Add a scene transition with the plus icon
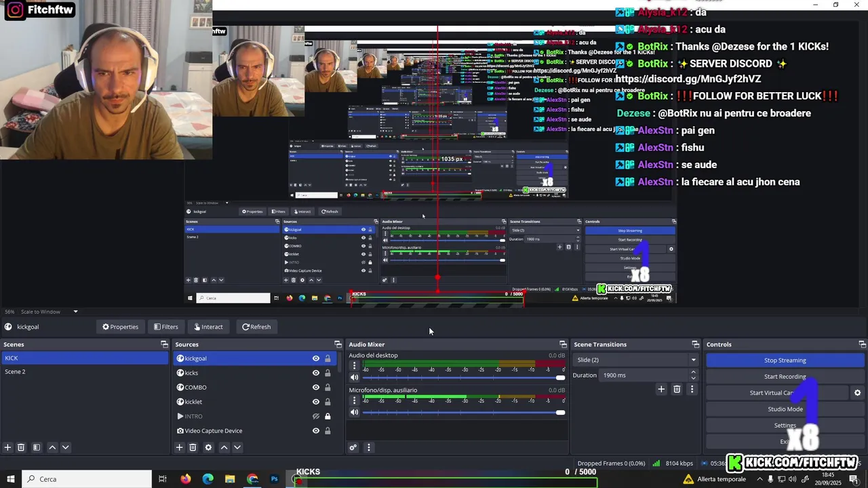868x488 pixels. [x=661, y=389]
